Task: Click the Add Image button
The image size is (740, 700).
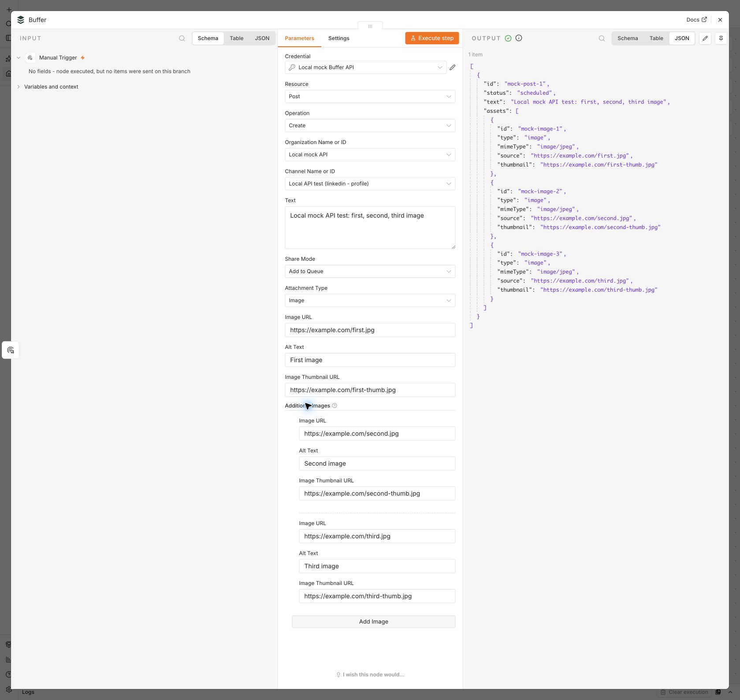Action: (374, 622)
